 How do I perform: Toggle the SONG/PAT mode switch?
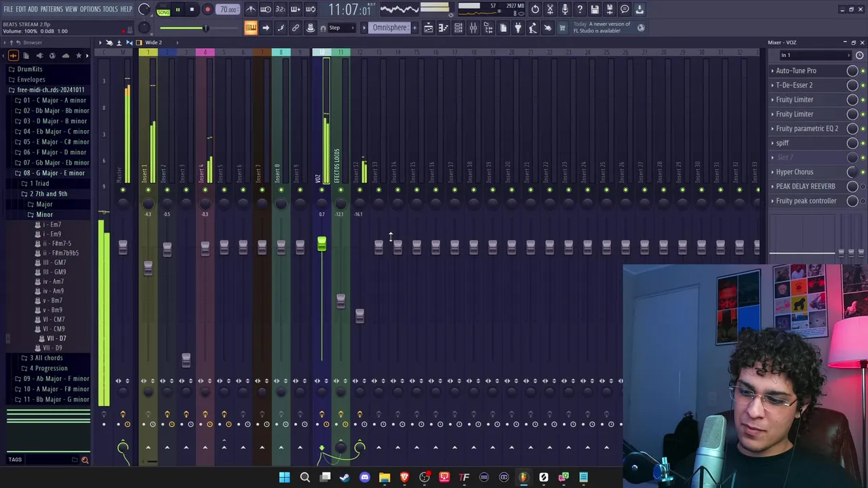[x=163, y=9]
